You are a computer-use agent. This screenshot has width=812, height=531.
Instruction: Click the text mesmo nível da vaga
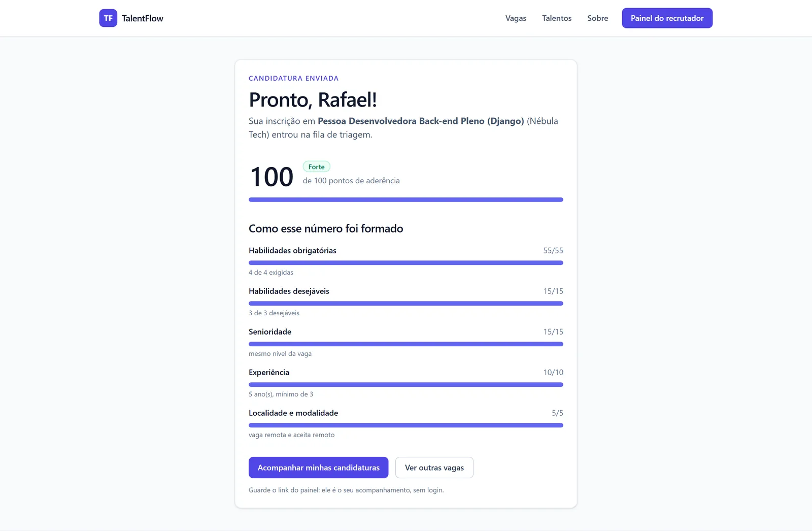280,354
